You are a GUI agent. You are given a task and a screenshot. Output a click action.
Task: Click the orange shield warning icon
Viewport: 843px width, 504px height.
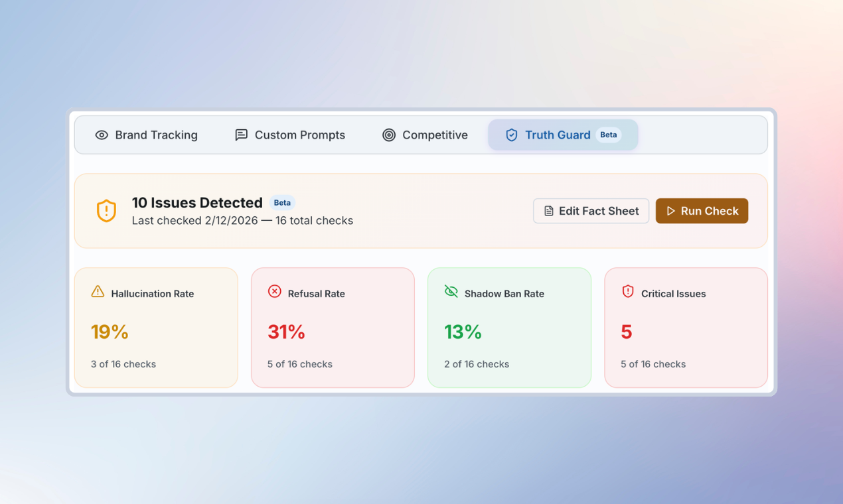coord(106,210)
